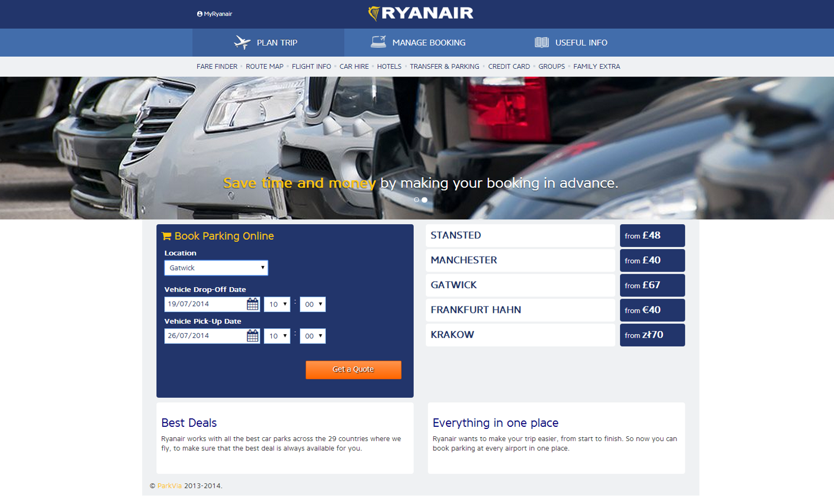Select the second carousel slide dot
Viewport: 834px width, 504px height.
(x=425, y=200)
